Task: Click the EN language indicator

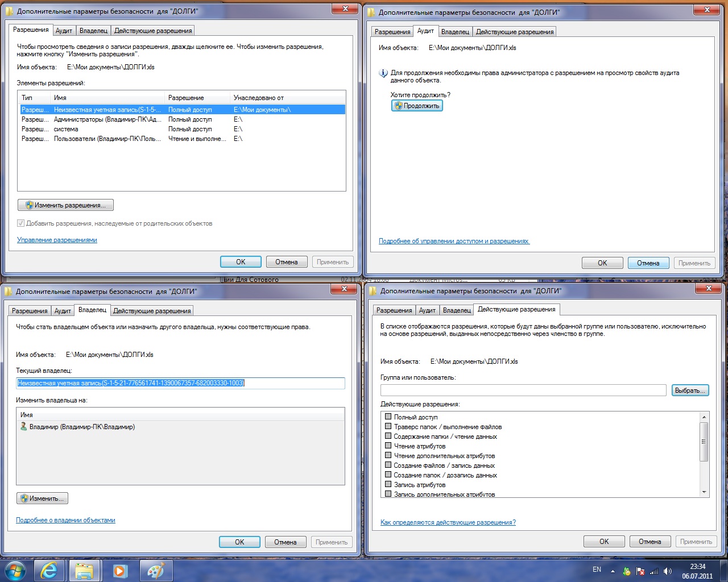Action: pos(597,569)
